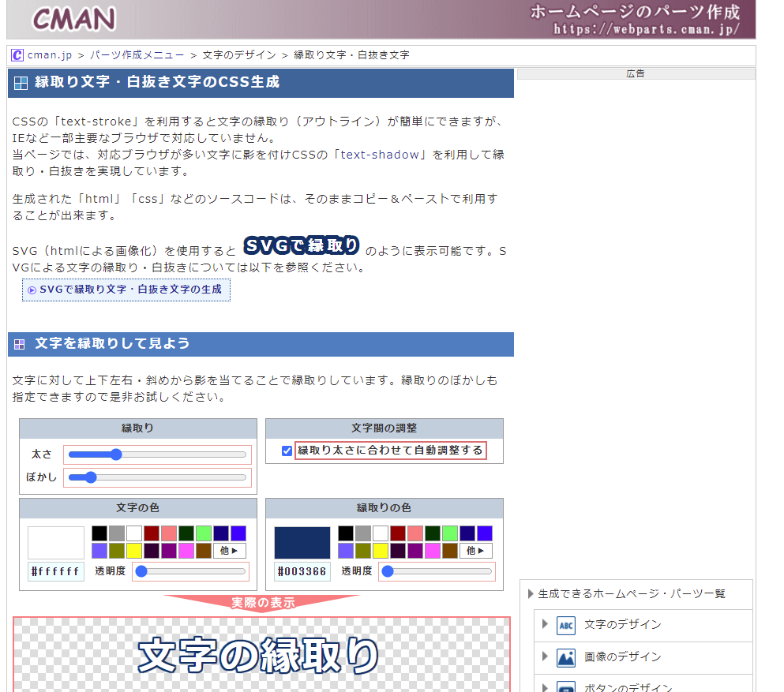The height and width of the screenshot is (692, 784).
Task: Toggle the 縁取り太さに合わせて自動調整する checkbox
Action: (x=287, y=451)
